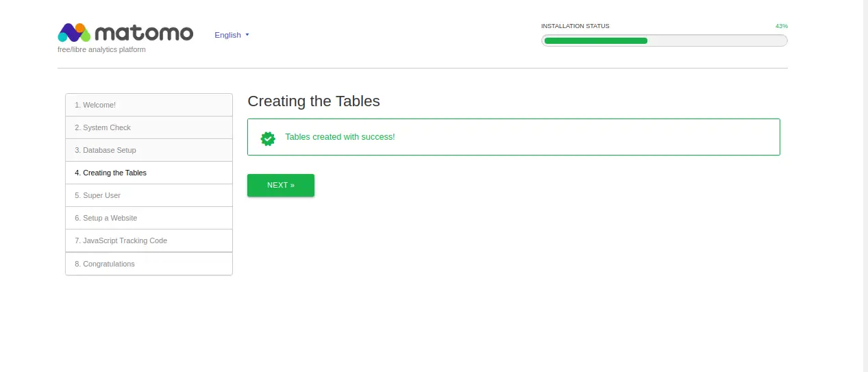Click the language dropdown arrow
This screenshot has height=372, width=868.
tap(247, 35)
